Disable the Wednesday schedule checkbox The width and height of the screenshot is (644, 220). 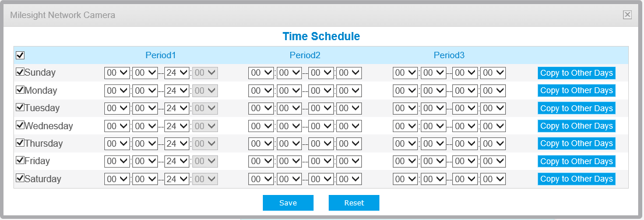point(20,125)
